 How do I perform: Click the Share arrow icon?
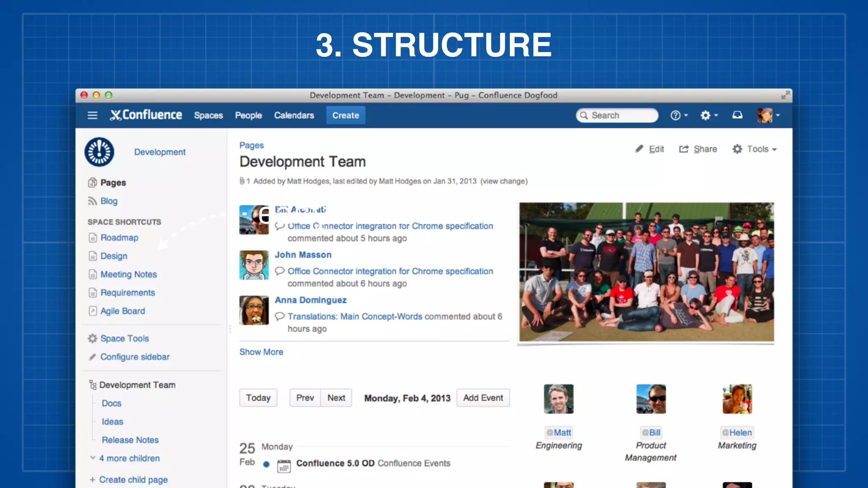(x=684, y=149)
